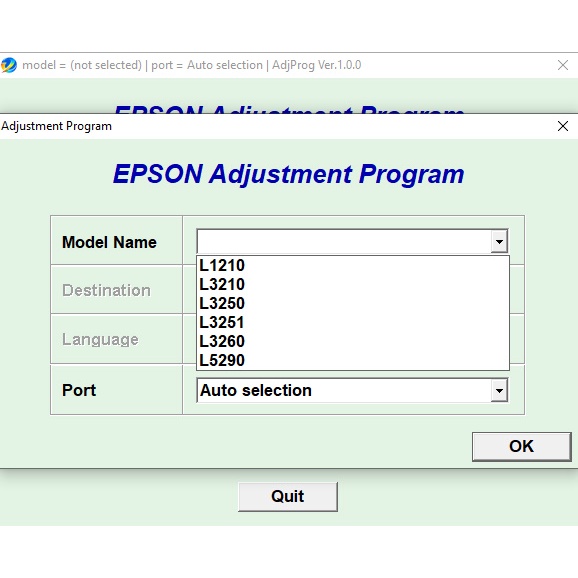This screenshot has height=578, width=578.
Task: Click the AdjProg app icon in title bar
Action: pyautogui.click(x=9, y=65)
